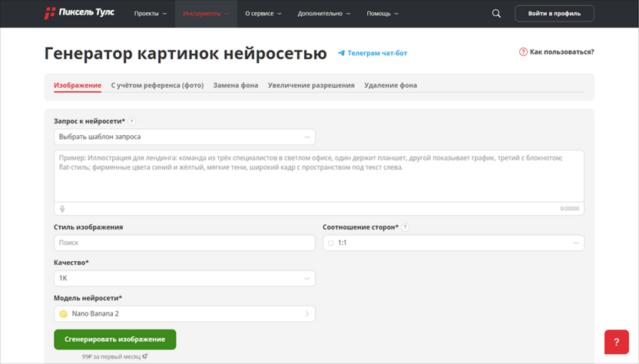Click into the prompt text area

click(319, 176)
